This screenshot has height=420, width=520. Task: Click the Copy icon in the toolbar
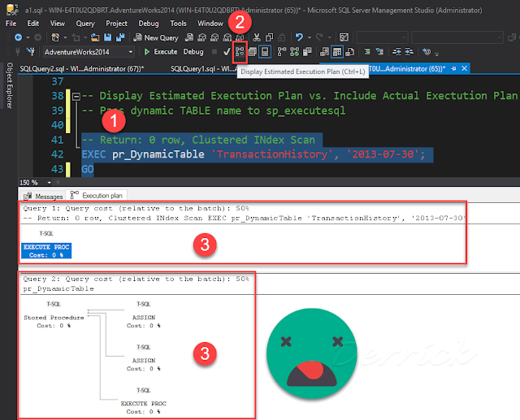tap(269, 37)
